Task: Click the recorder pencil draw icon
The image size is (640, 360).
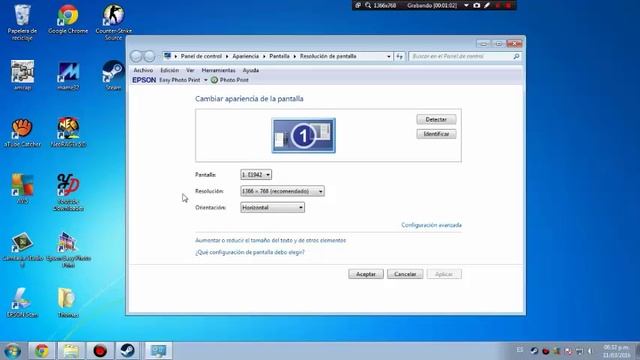Action: click(x=487, y=5)
